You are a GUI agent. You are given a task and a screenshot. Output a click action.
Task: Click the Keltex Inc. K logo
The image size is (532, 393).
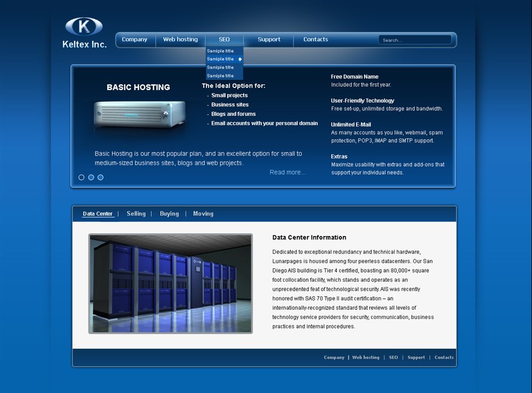pos(84,26)
